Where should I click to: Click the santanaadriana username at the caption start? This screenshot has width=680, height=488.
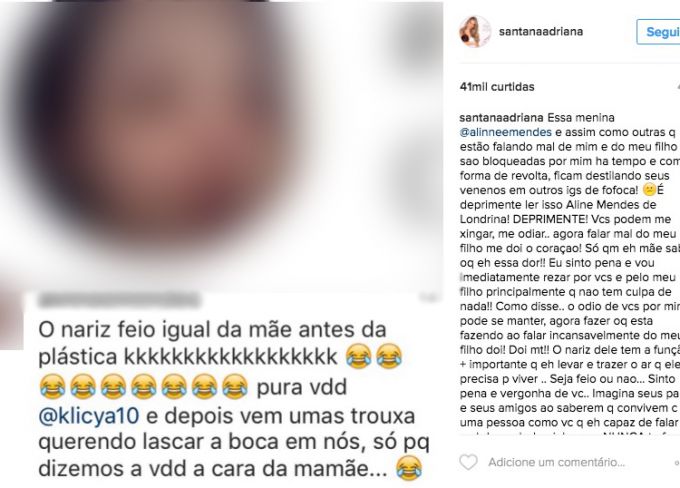click(x=501, y=118)
